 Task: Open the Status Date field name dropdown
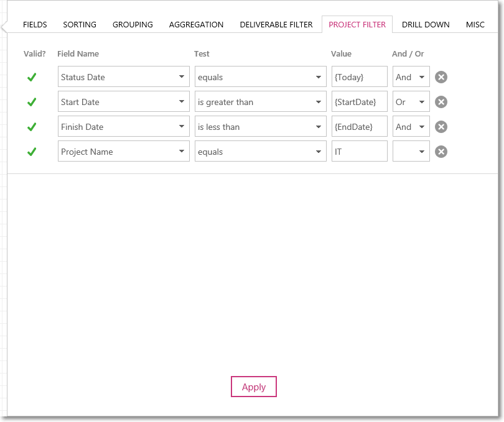(124, 77)
